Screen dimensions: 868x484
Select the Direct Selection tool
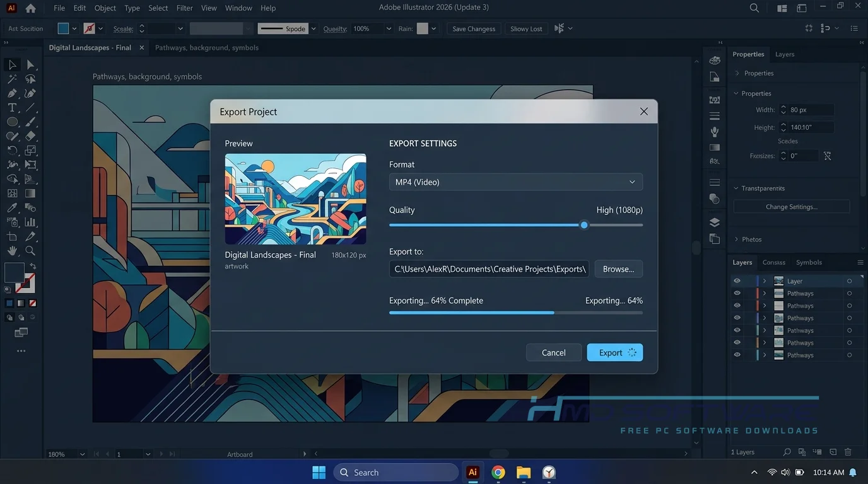pos(30,64)
